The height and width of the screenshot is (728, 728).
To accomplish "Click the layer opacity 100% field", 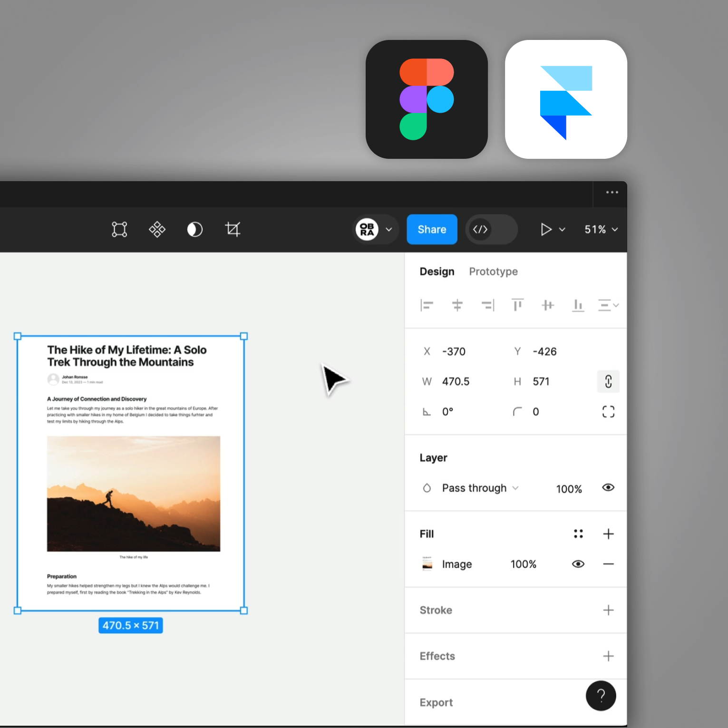I will tap(569, 489).
